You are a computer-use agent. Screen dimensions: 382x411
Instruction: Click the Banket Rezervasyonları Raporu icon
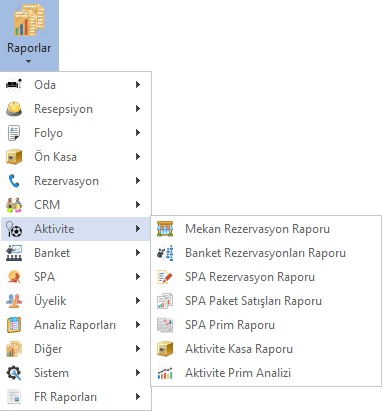[x=165, y=253]
